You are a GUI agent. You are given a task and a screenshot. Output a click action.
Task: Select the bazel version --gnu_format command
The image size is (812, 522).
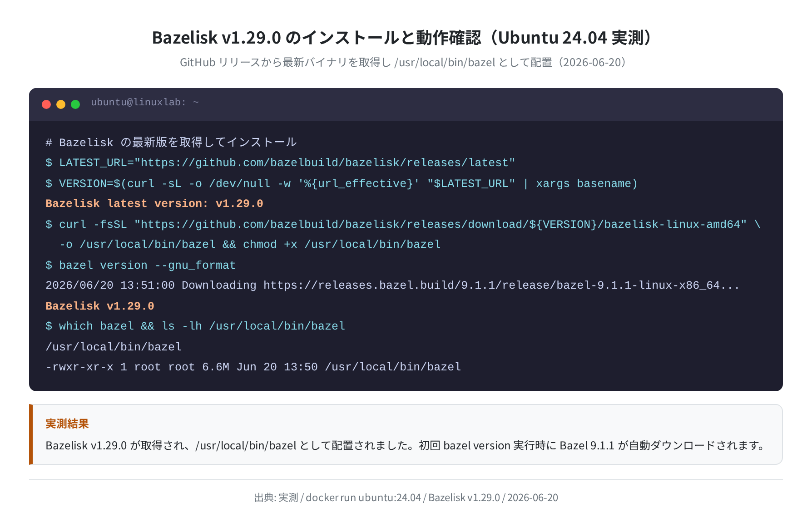141,265
